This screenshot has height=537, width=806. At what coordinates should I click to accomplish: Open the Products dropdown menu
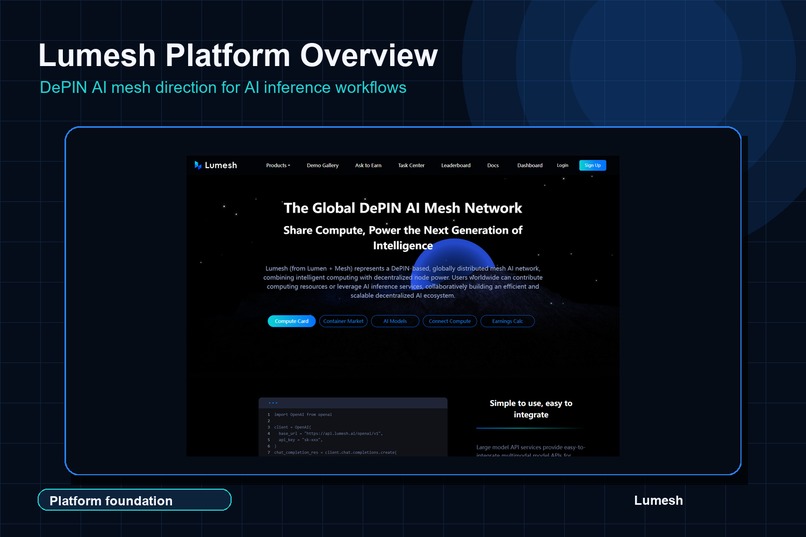point(278,165)
